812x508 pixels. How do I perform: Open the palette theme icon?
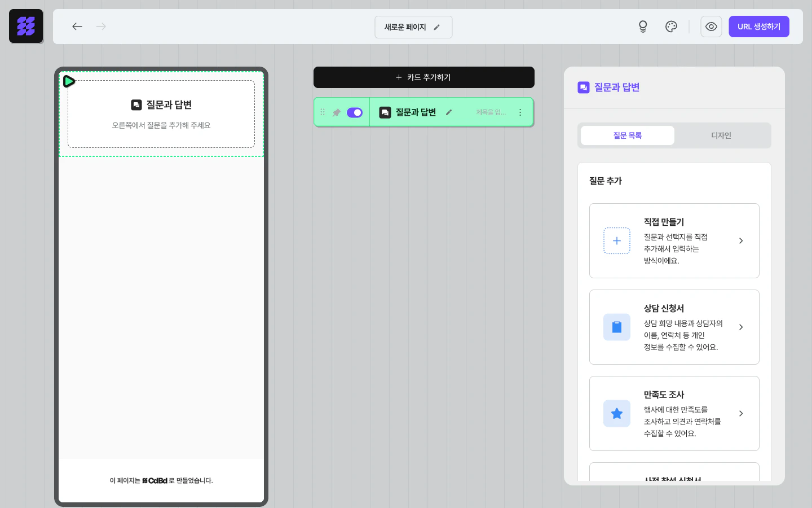[x=671, y=27]
